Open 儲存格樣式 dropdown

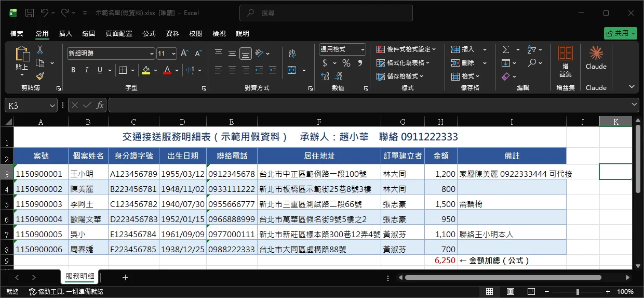(400, 76)
